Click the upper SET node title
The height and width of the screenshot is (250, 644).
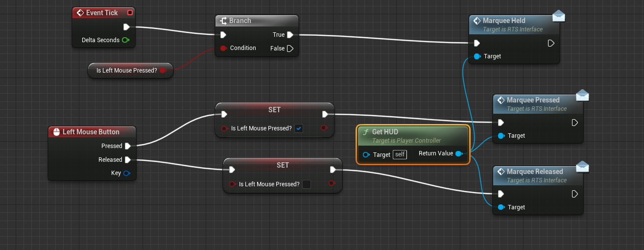point(274,110)
